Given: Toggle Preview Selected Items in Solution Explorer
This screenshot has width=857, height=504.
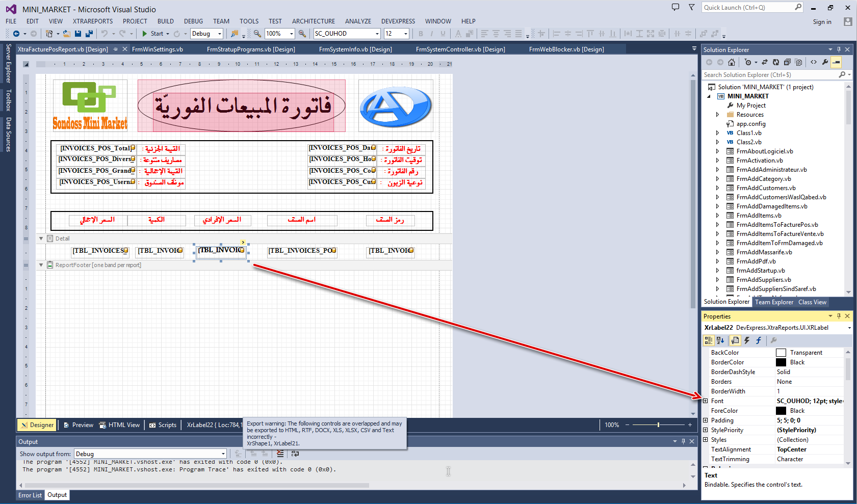Looking at the screenshot, I should coord(836,62).
